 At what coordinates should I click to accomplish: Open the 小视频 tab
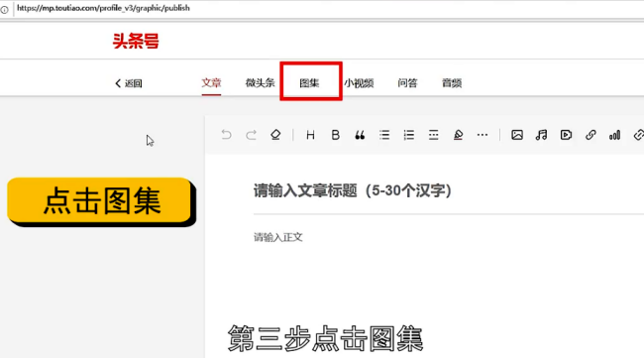359,83
